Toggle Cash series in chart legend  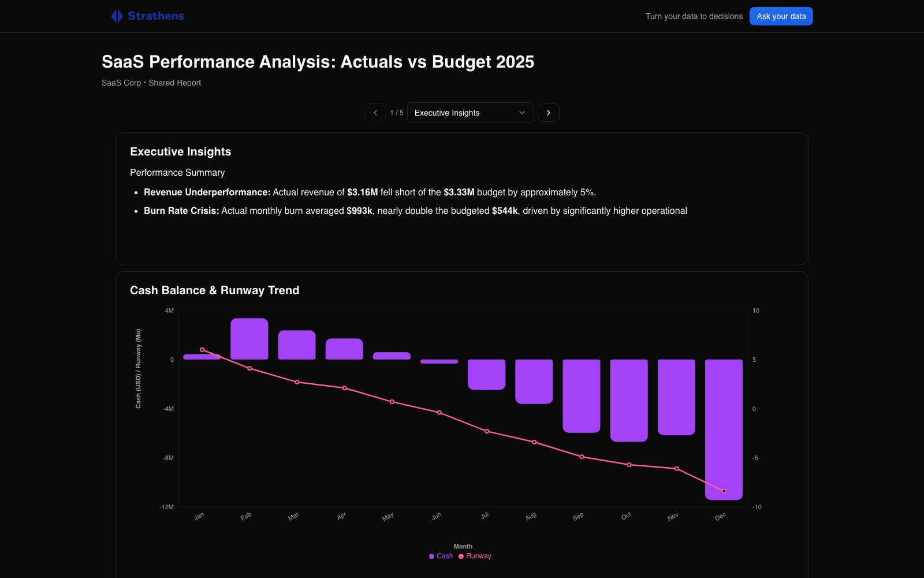tap(441, 556)
